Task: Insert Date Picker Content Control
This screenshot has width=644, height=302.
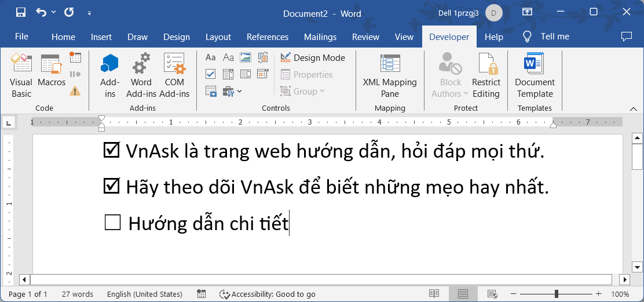Action: (x=263, y=74)
